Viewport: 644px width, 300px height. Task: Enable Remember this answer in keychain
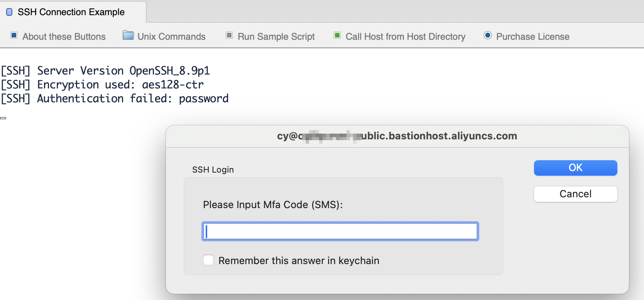208,260
